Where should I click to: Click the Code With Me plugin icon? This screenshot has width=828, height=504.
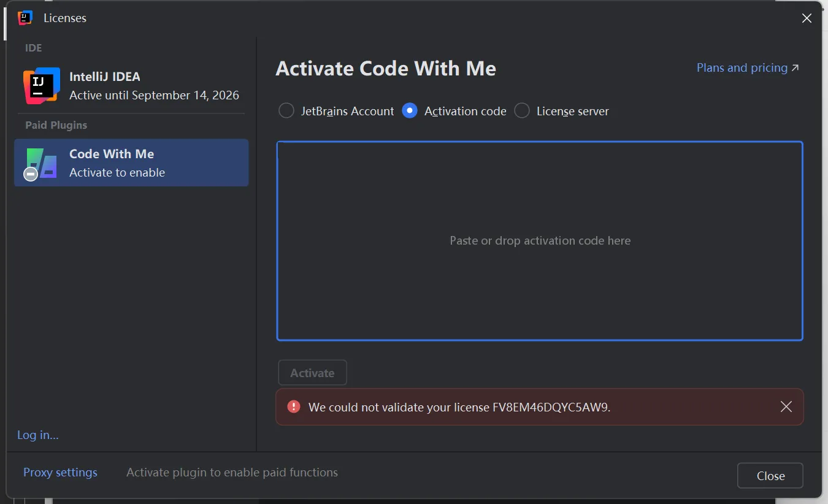(x=42, y=163)
